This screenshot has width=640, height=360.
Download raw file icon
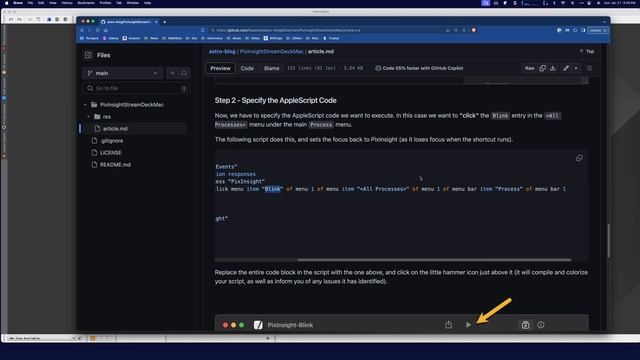pos(553,68)
